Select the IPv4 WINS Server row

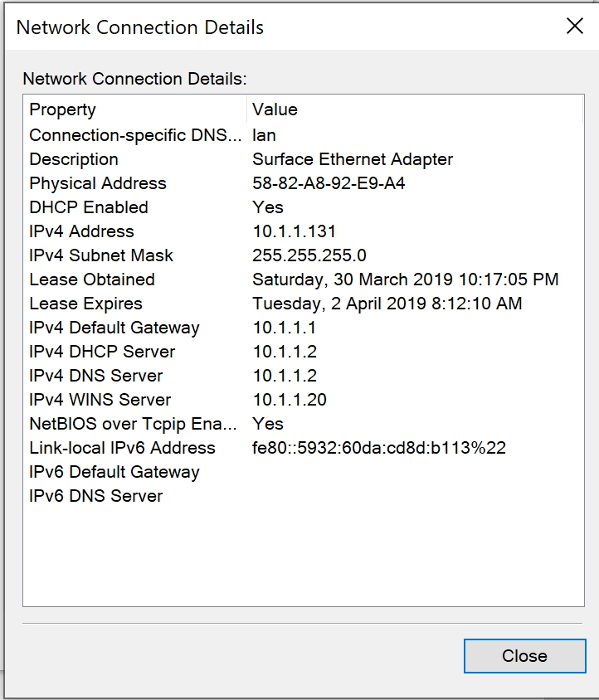pyautogui.click(x=100, y=400)
